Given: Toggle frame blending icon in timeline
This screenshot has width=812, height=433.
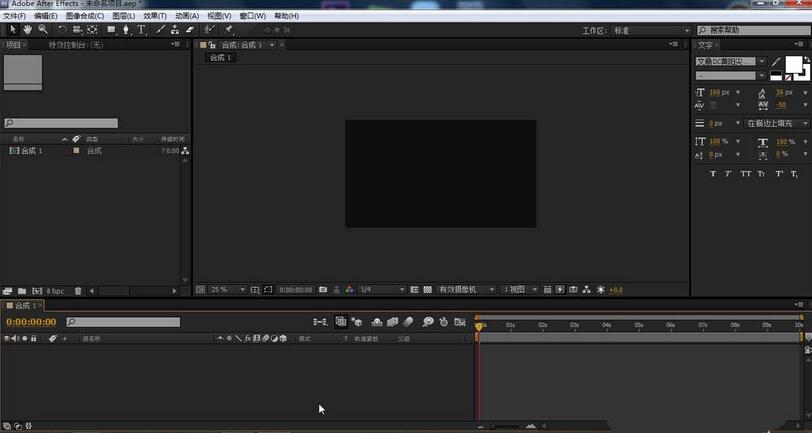Looking at the screenshot, I should point(393,322).
